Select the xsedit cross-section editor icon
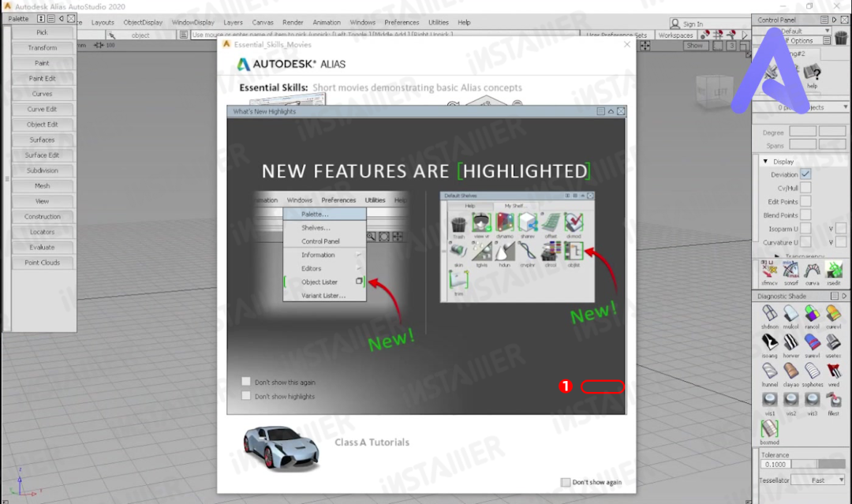 coord(833,270)
